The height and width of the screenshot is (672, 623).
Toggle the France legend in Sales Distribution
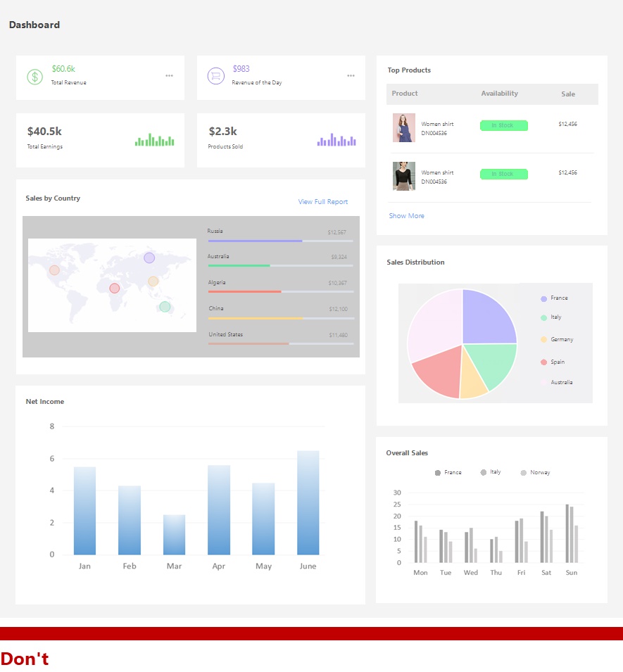tap(554, 298)
